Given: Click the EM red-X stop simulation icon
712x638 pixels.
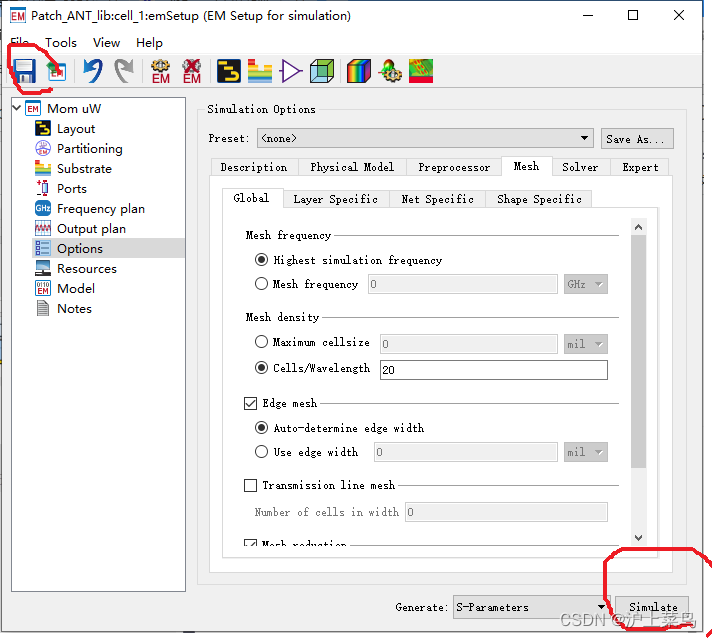Looking at the screenshot, I should click(192, 71).
